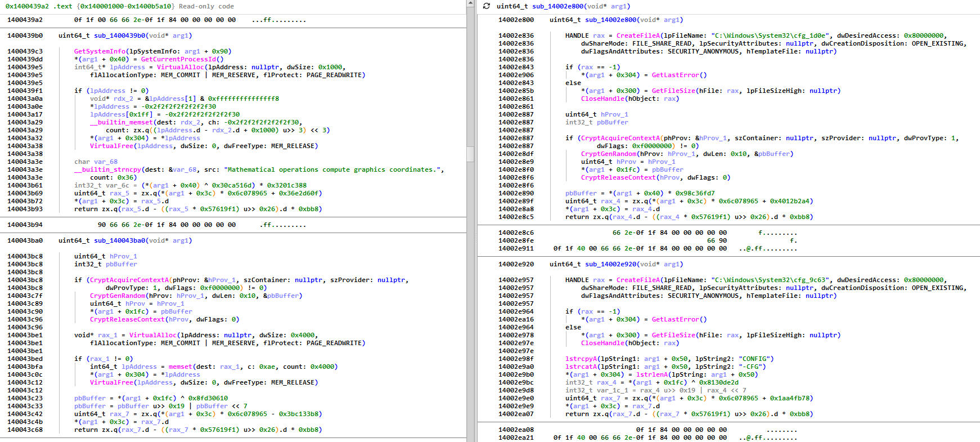Viewport: 980px width, 442px height.
Task: Click VirtualFree at address 140043a38
Action: pos(113,146)
